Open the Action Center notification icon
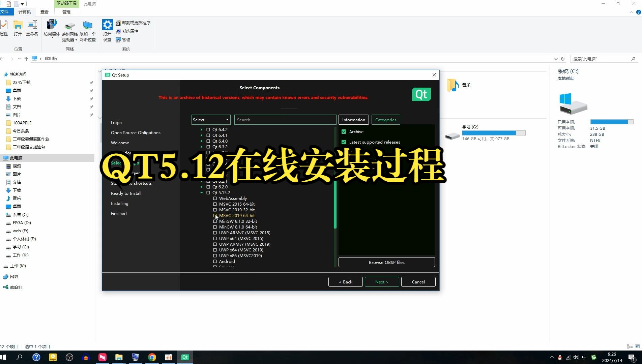Viewport: 642px width, 364px height. click(632, 358)
